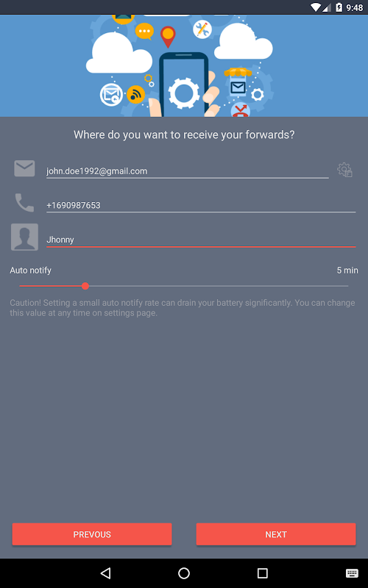The height and width of the screenshot is (588, 368).
Task: Open email settings gear icon
Action: [x=344, y=170]
